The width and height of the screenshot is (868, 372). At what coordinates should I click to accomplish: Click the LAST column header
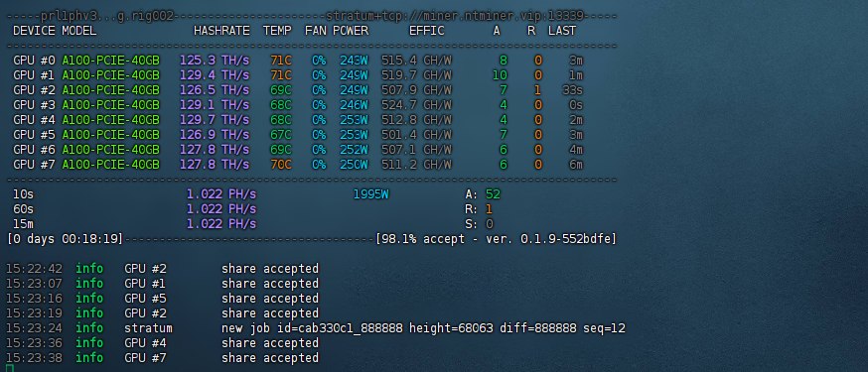coord(562,31)
